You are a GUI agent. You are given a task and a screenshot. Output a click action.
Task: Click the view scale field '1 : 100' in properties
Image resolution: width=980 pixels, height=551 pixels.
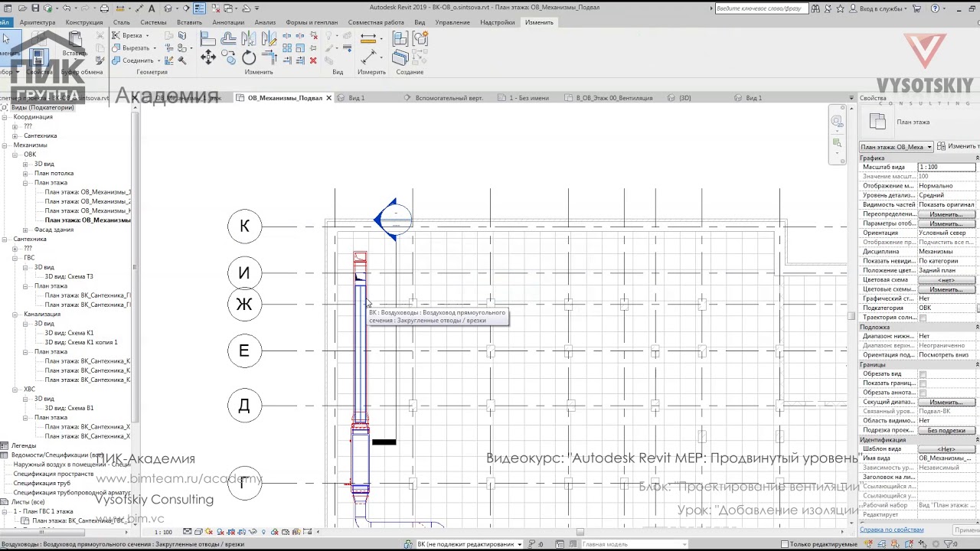[946, 167]
